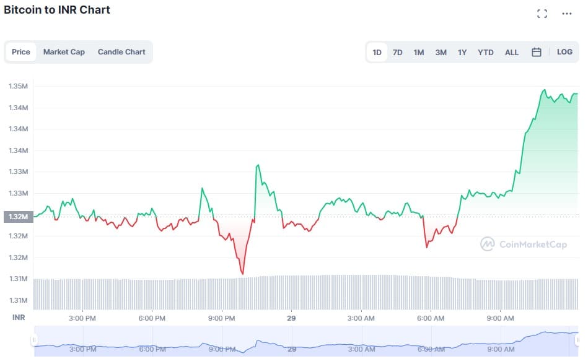Toggle the LOG scale option
This screenshot has height=364, width=588.
[x=564, y=52]
